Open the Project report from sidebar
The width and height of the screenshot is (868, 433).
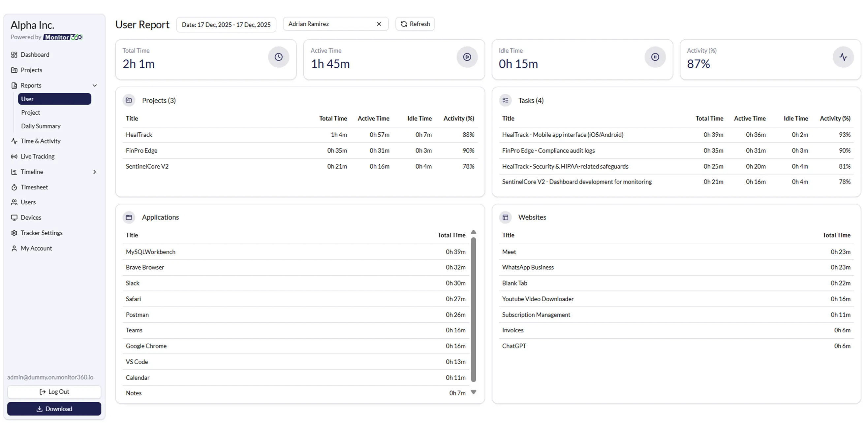[31, 112]
